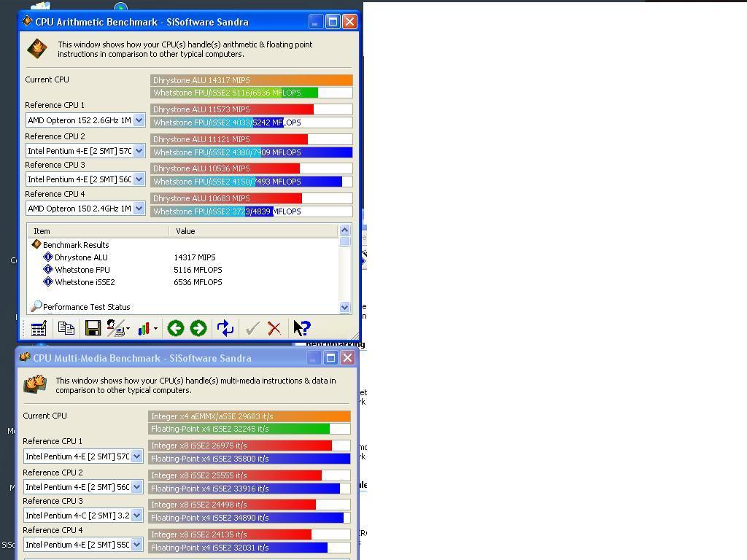
Task: Click Floating-Point x4 iSSE2 35800 it/s bar
Action: point(249,459)
